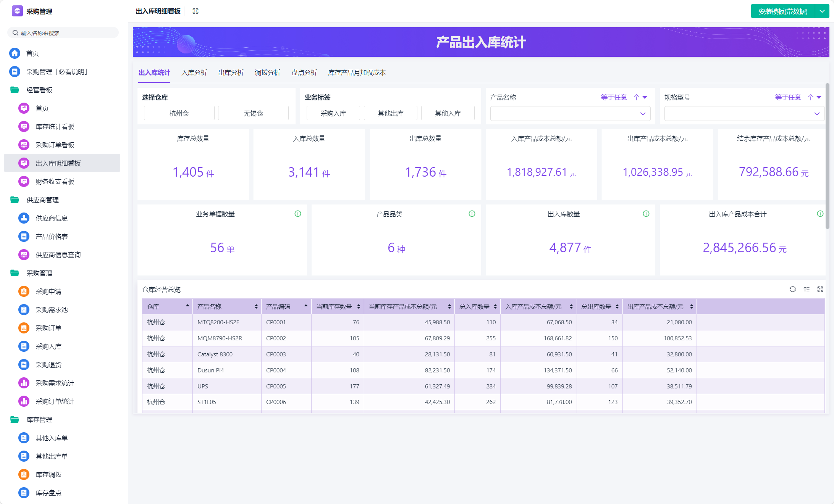The width and height of the screenshot is (834, 504).
Task: Expand arrow next to 安装模板 button
Action: pyautogui.click(x=822, y=11)
